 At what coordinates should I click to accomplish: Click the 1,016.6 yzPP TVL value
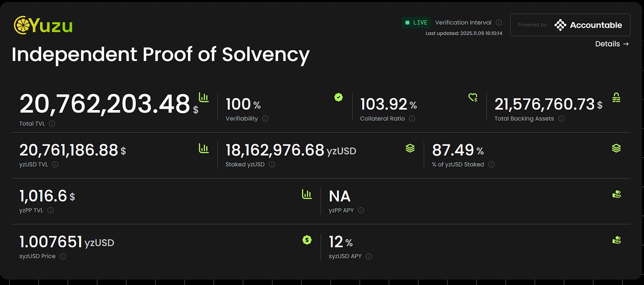[x=47, y=196]
